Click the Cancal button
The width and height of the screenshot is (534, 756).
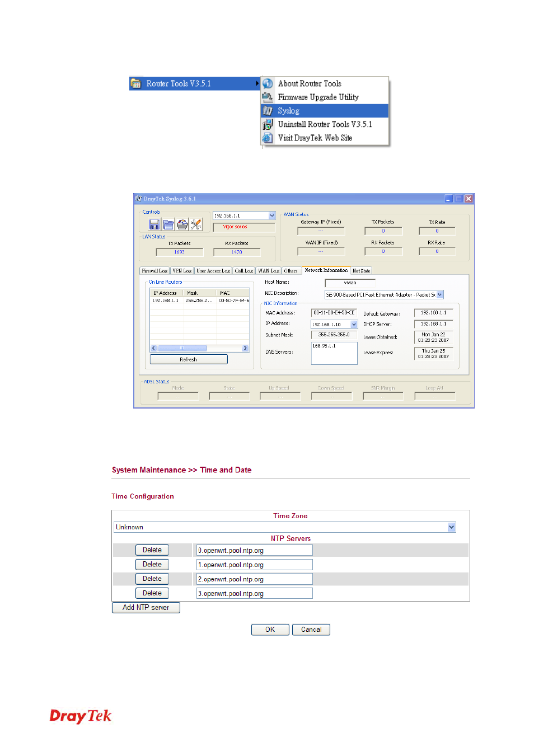pyautogui.click(x=311, y=630)
